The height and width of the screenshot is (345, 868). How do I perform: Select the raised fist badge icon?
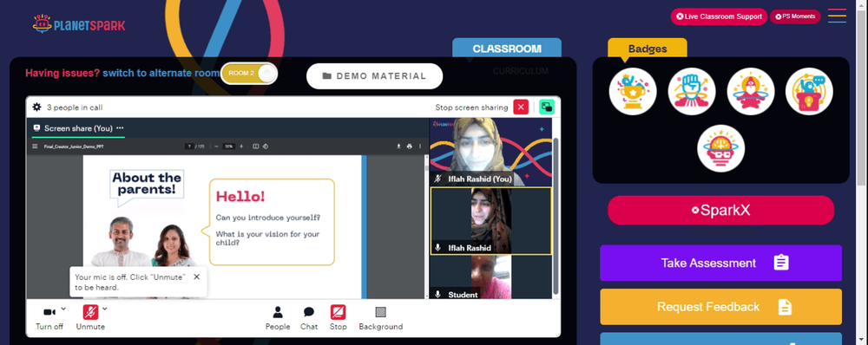692,92
